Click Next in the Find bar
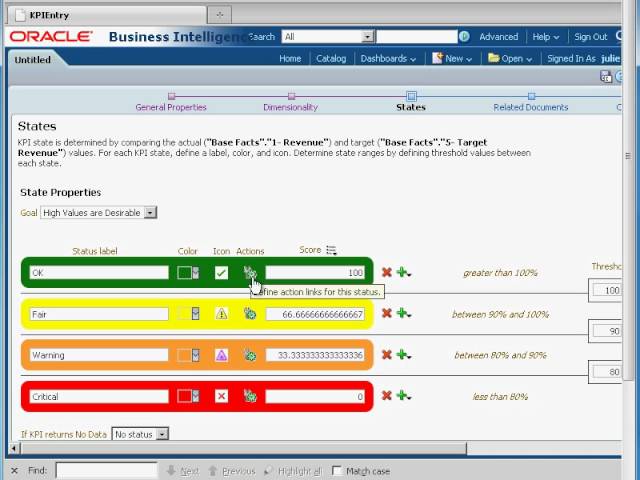This screenshot has width=640, height=480. point(183,471)
